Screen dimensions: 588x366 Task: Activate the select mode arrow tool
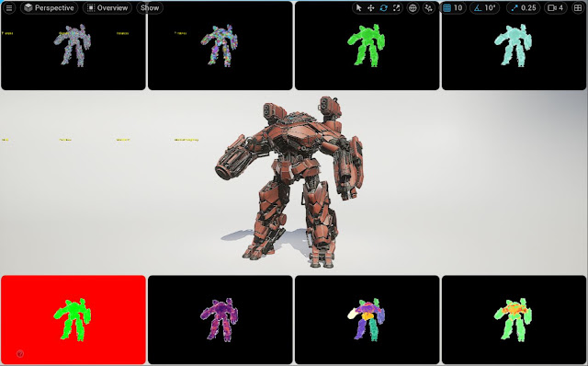click(359, 8)
